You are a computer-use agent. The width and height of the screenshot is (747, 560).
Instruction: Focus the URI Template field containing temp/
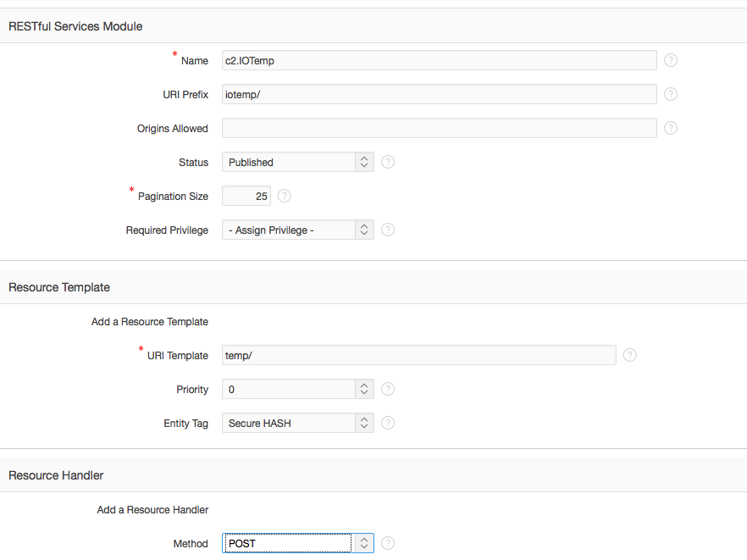[x=418, y=355]
